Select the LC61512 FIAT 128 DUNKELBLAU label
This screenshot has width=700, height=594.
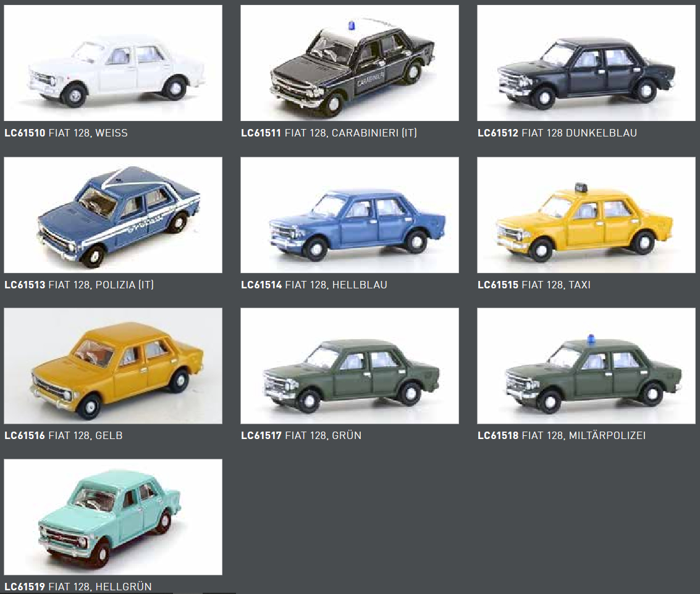point(557,133)
